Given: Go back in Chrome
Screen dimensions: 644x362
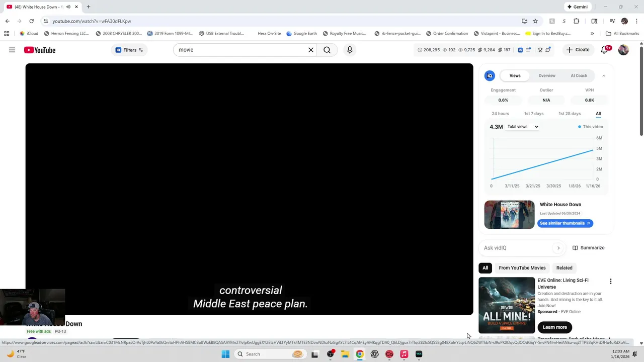Looking at the screenshot, I should [7, 21].
